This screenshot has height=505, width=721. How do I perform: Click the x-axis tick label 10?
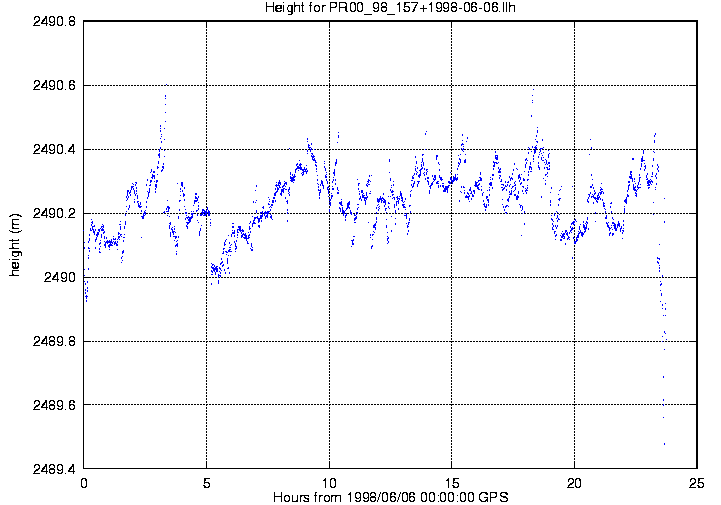click(329, 482)
